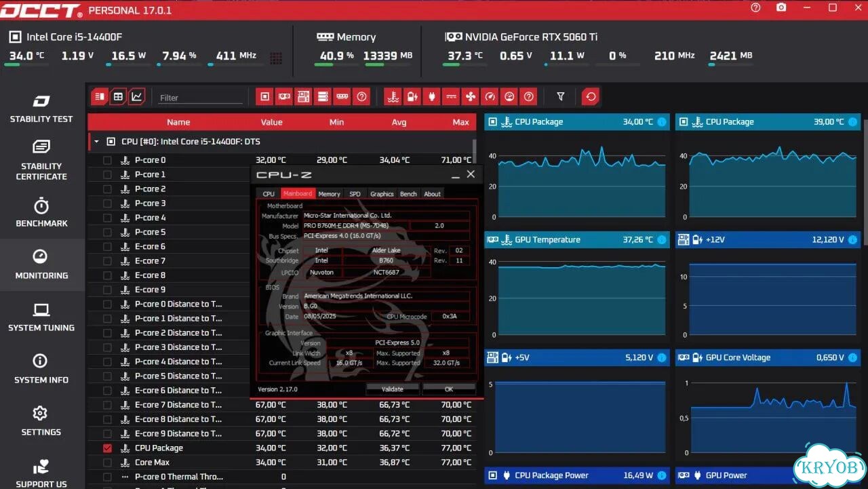Click the Validate button in CPU-Z

(x=392, y=389)
